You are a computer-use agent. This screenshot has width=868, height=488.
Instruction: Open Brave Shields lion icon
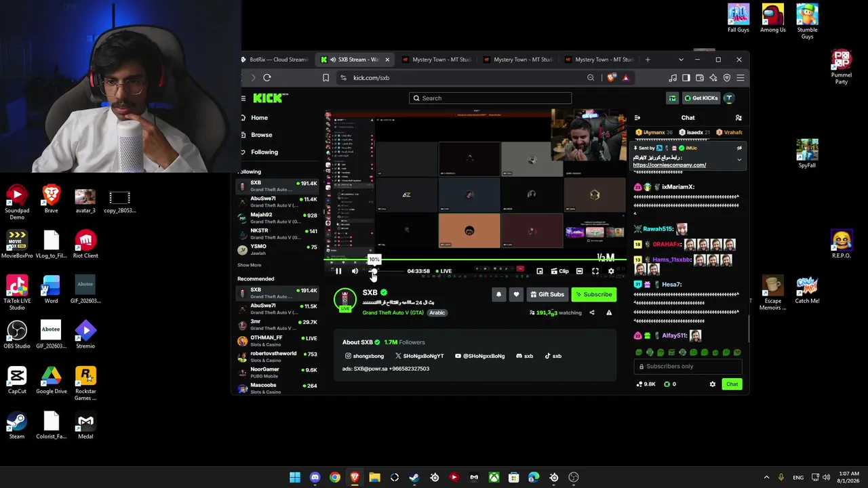(612, 78)
